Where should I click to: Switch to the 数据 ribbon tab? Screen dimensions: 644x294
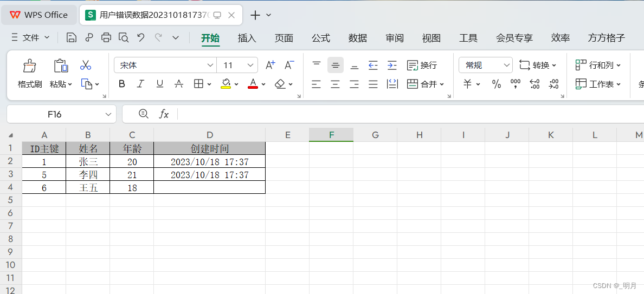(357, 38)
